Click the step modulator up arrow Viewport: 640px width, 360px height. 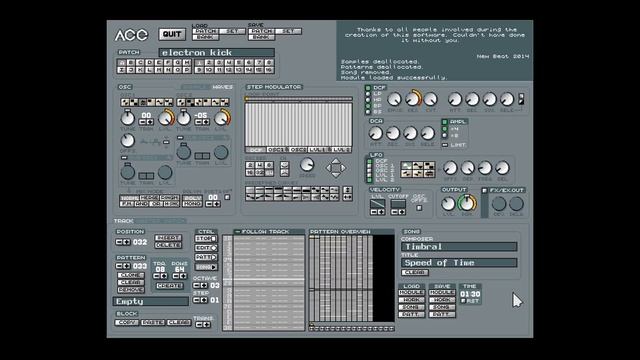tap(336, 161)
